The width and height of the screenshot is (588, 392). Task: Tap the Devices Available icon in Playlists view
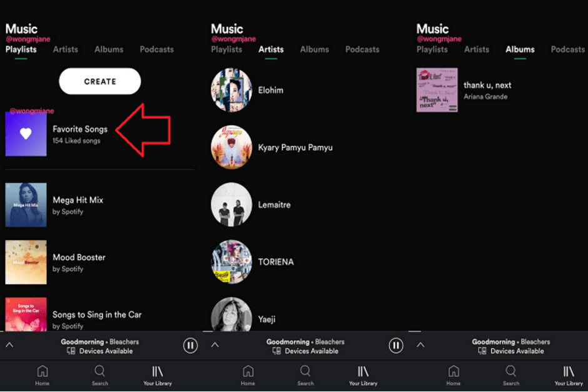(x=71, y=351)
